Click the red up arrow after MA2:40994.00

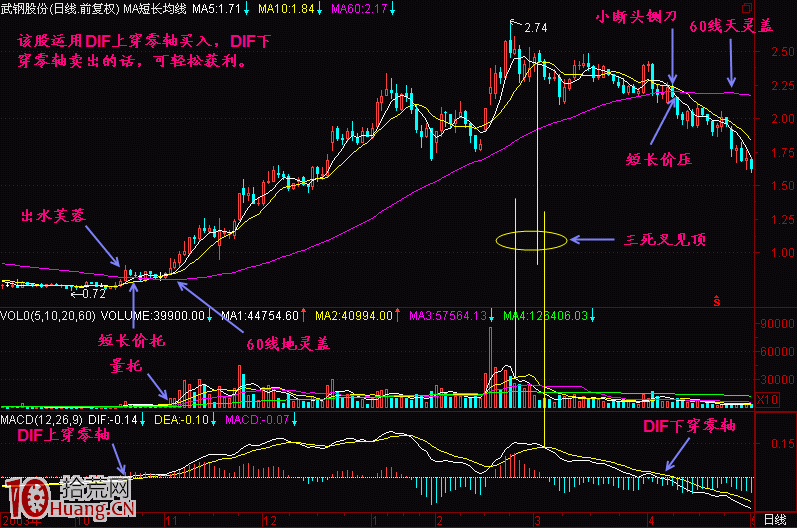pos(397,316)
